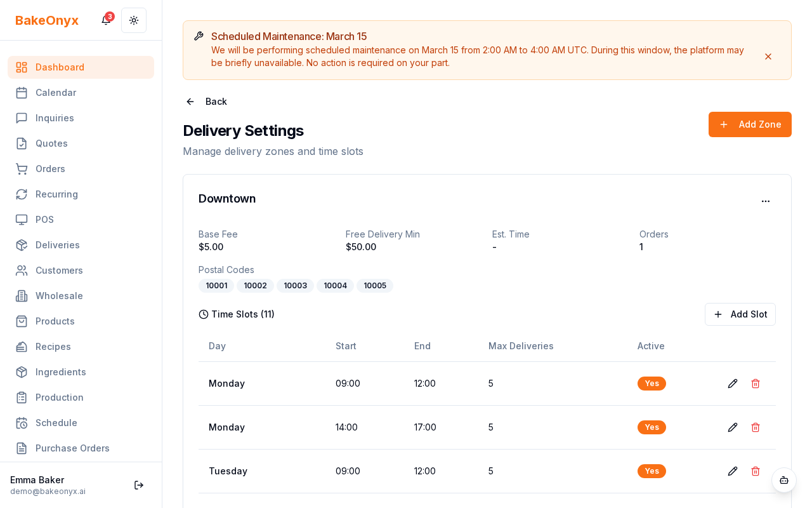Viewport: 812px width, 508px height.
Task: Toggle light theme with the sun icon
Action: point(134,20)
